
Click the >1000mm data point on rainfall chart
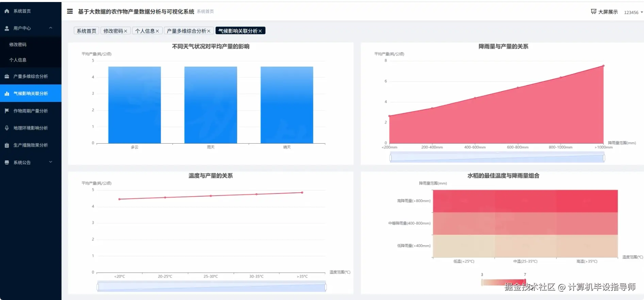(604, 66)
